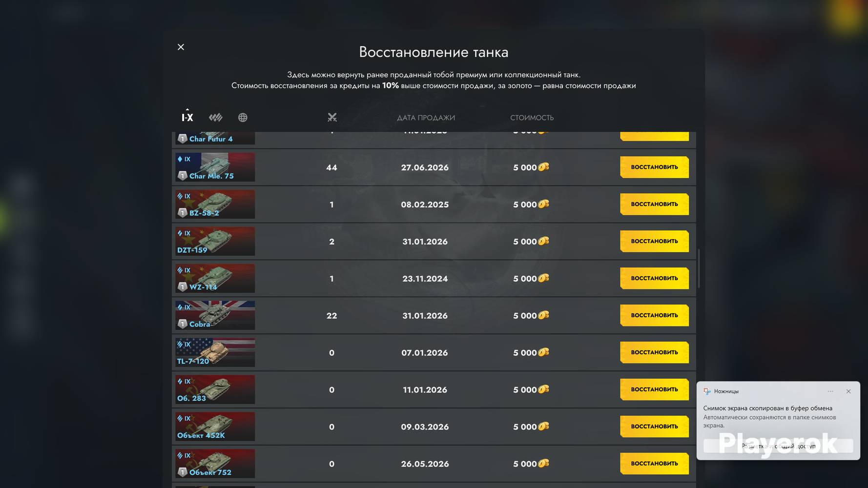Select the Cobra tank thumbnail
This screenshot has height=488, width=868.
point(215,315)
